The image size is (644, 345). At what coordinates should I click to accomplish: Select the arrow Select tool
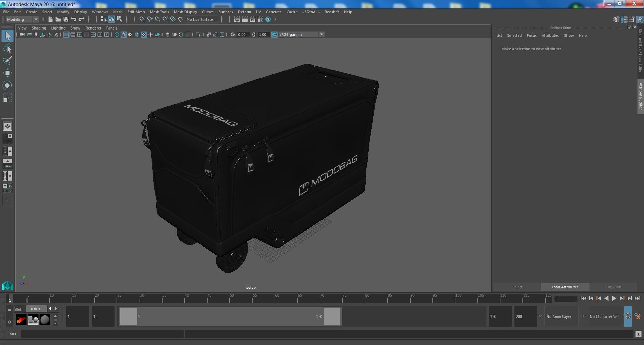(7, 36)
